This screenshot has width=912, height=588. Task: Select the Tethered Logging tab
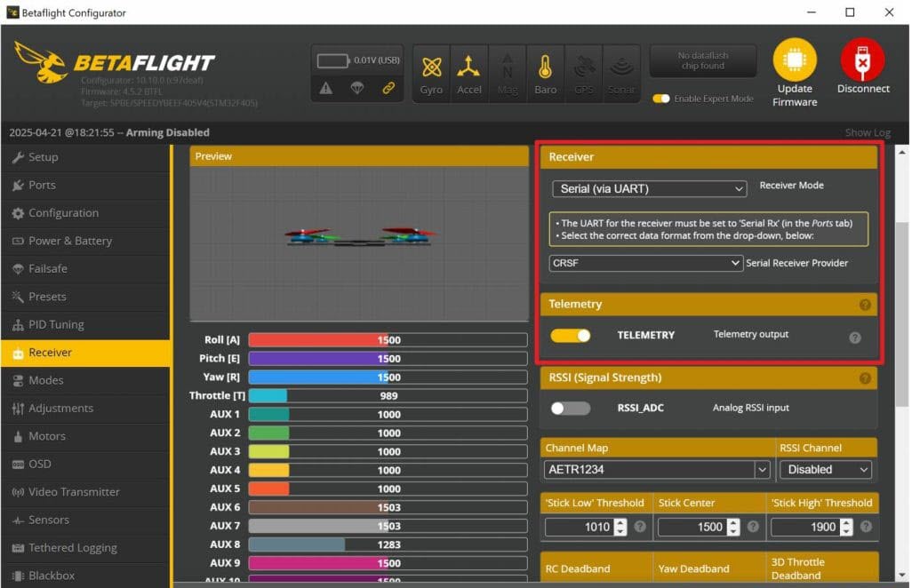coord(85,548)
